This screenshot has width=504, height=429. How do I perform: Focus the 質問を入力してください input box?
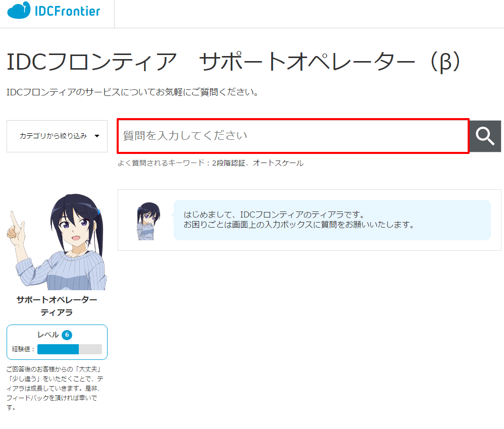tap(293, 136)
